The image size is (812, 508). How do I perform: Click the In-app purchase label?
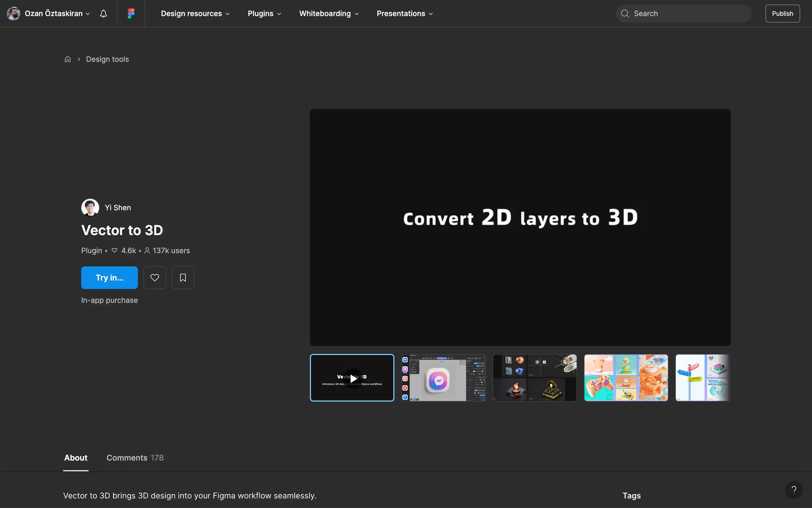tap(109, 300)
